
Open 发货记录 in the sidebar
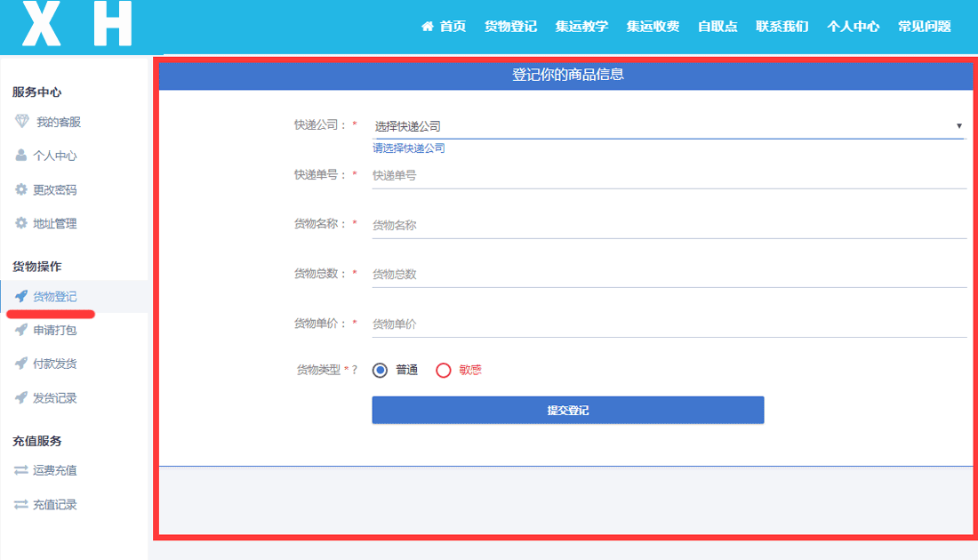point(55,397)
